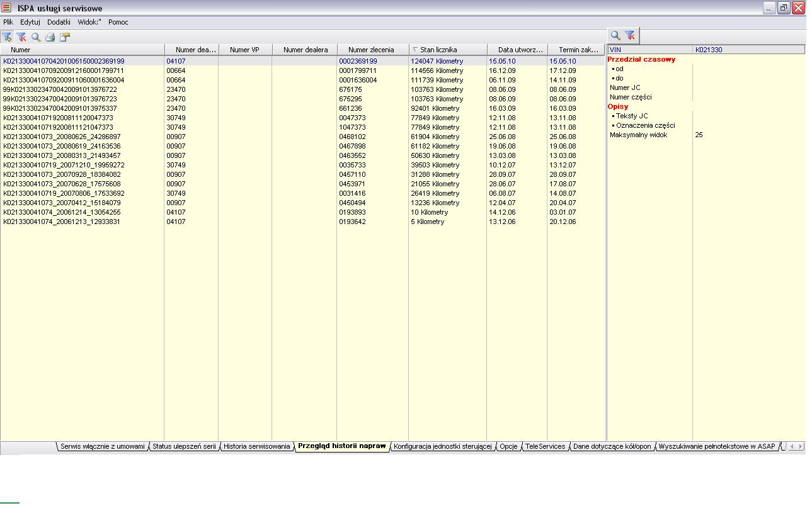The image size is (812, 506).
Task: Sort by the Numer zlecenia column header
Action: pos(373,50)
